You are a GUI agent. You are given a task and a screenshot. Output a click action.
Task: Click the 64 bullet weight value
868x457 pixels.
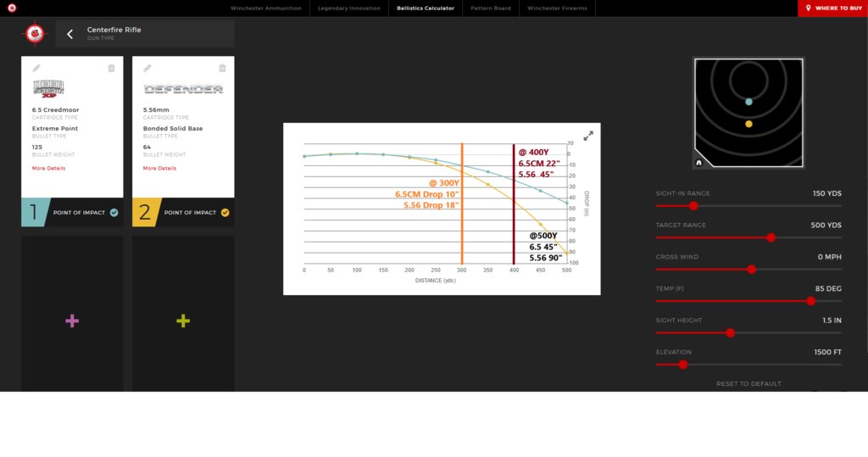click(x=147, y=148)
